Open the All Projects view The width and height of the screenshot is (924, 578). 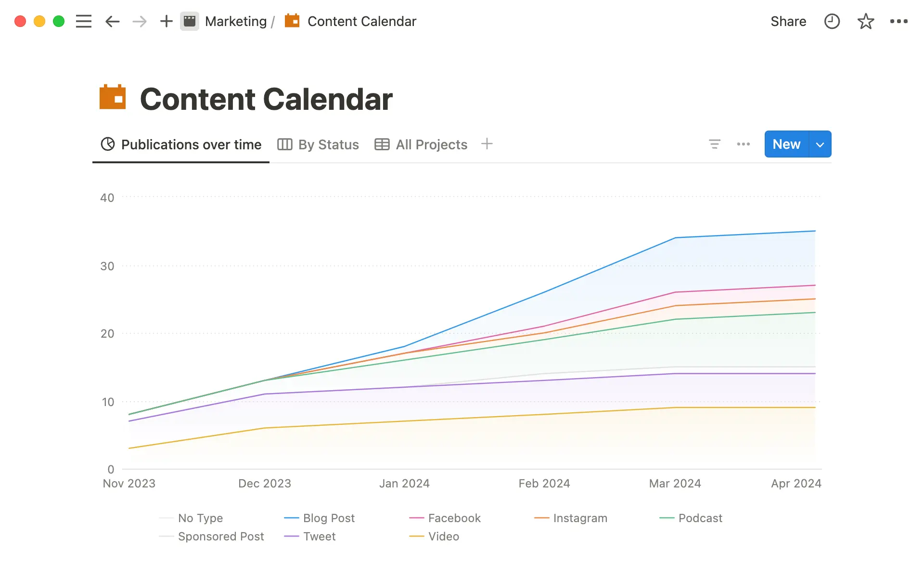(x=431, y=144)
